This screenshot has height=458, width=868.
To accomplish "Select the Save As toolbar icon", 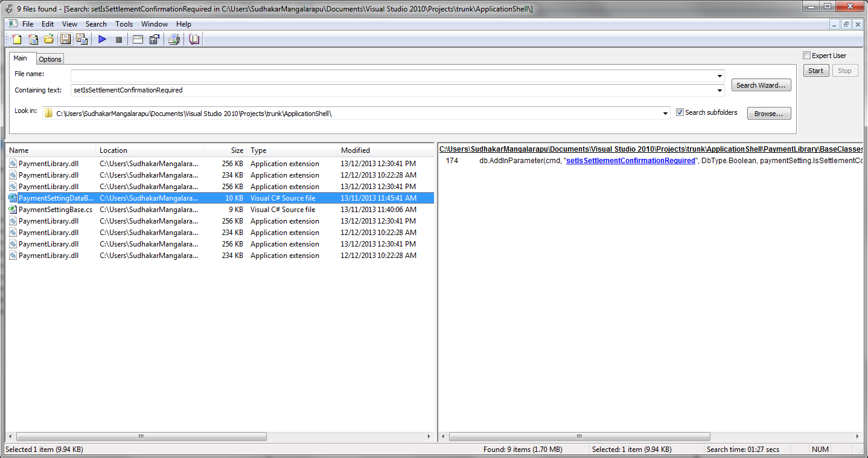I will (x=81, y=39).
